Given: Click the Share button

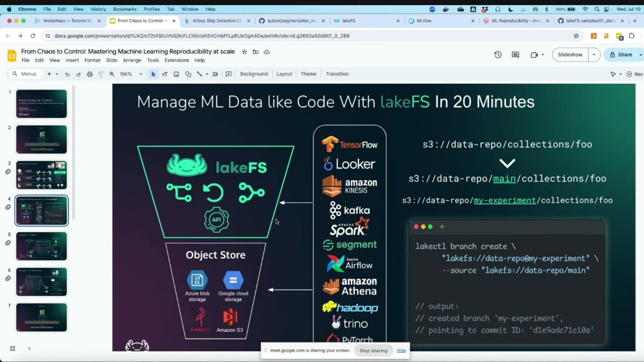Looking at the screenshot, I should 621,55.
